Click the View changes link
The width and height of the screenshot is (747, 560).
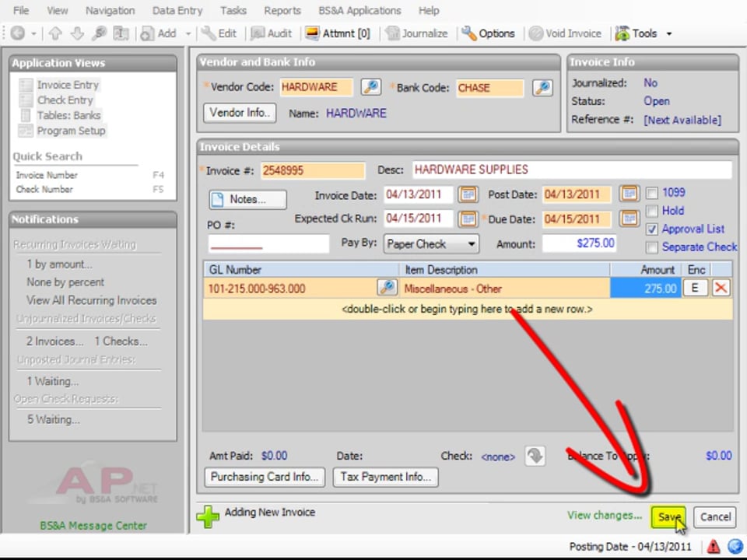pyautogui.click(x=605, y=515)
